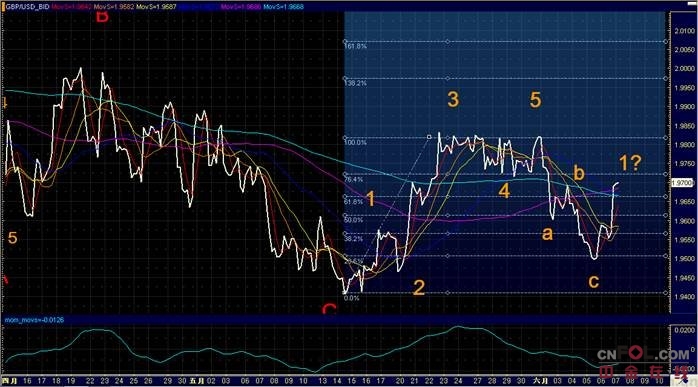Click the Fibonacci trendline square end handle
This screenshot has height=387, width=698.
pyautogui.click(x=429, y=137)
